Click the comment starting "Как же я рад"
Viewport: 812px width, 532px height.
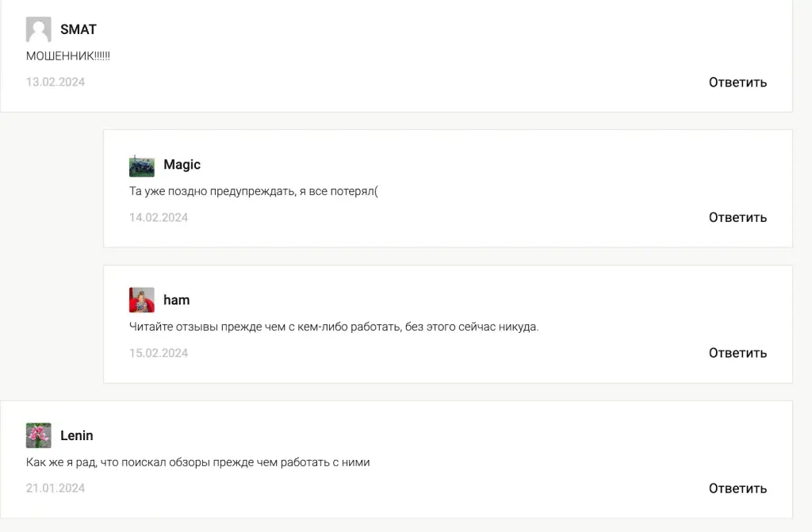(197, 462)
